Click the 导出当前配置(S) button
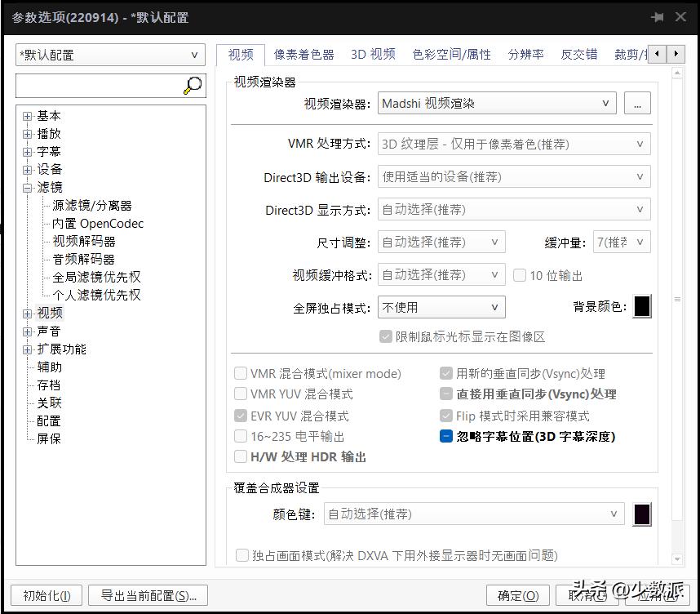The image size is (700, 614). (x=147, y=595)
